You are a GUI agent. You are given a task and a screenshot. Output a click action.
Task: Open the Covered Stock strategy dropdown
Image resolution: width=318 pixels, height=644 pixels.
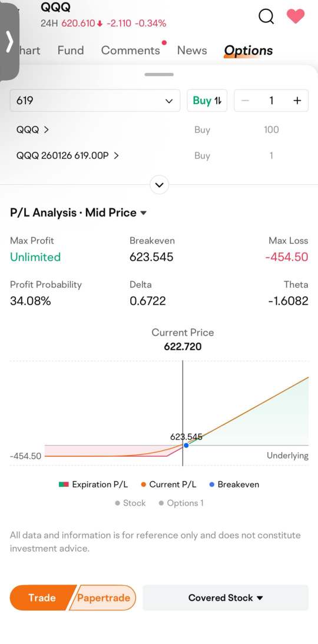click(x=226, y=597)
